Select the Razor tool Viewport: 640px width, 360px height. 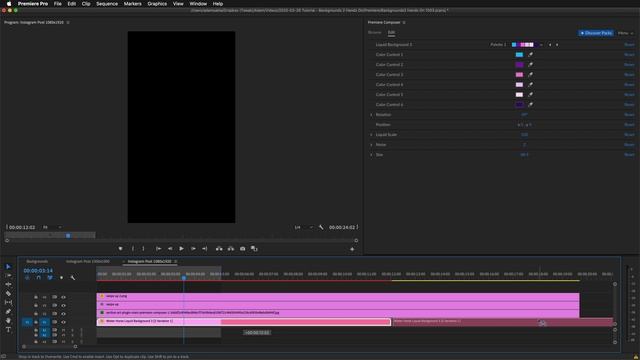(x=8, y=293)
